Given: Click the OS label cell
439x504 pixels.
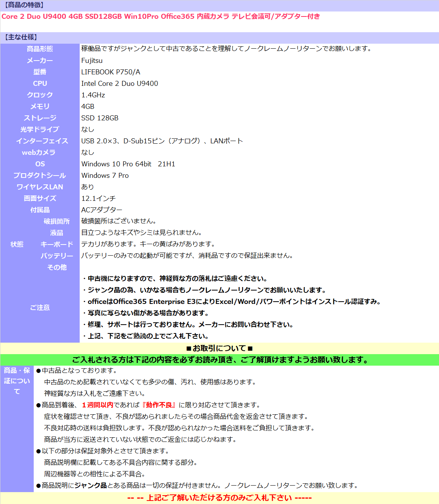Looking at the screenshot, I should 40,164.
